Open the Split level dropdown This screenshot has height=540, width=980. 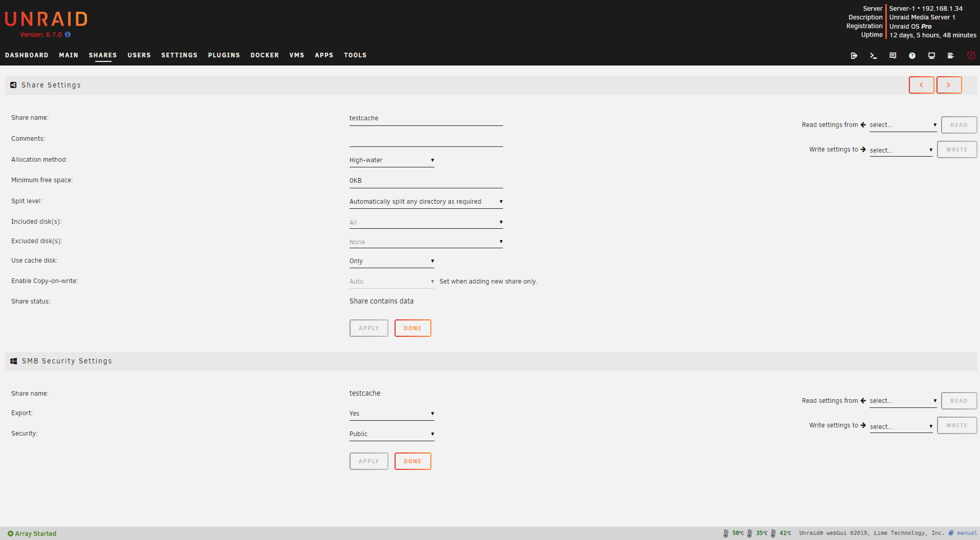pos(426,201)
